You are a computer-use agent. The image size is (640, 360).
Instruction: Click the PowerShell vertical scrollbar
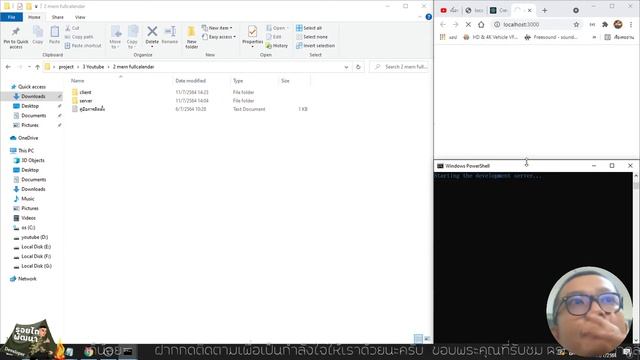click(x=636, y=257)
